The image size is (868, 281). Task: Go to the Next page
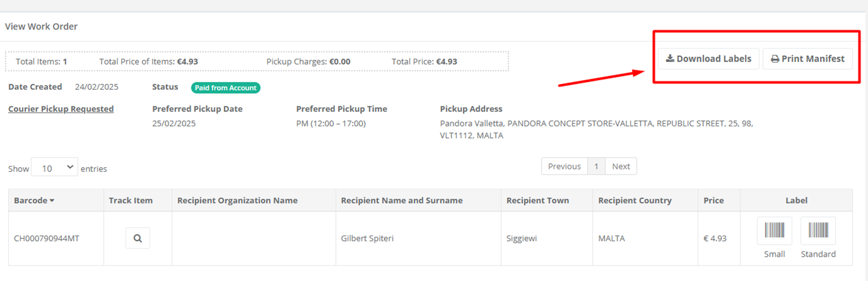(621, 166)
